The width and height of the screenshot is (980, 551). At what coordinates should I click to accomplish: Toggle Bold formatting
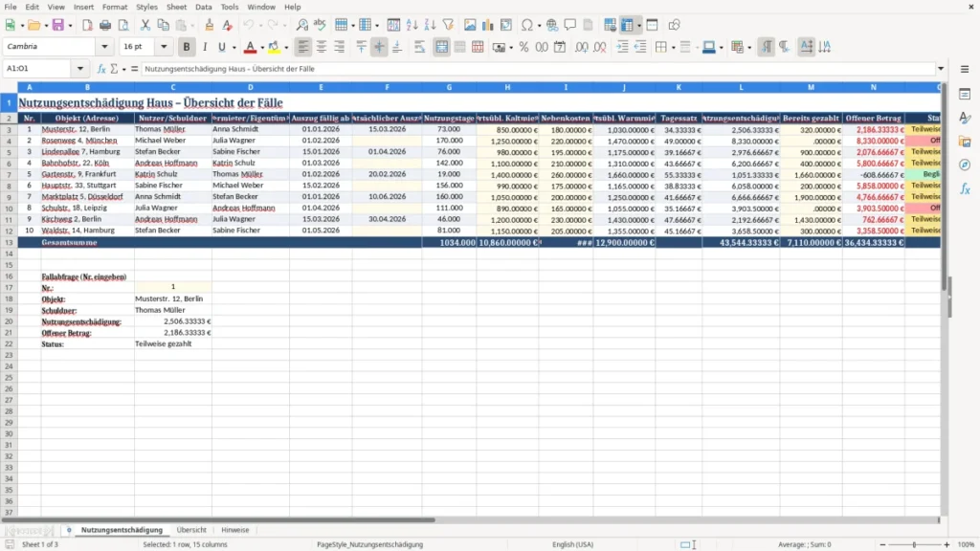187,47
